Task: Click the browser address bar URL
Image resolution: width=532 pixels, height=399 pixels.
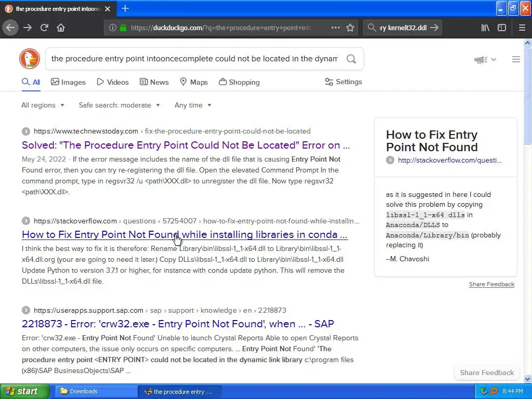Action: point(221,28)
